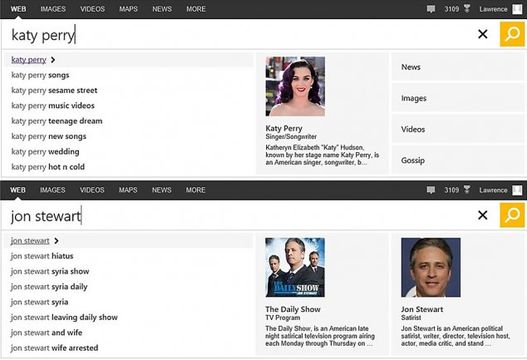
Task: Click Lawrence username in upper bar
Action: pos(493,9)
